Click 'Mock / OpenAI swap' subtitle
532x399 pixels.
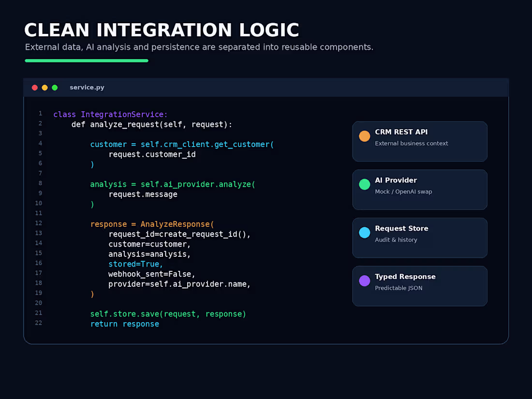tap(403, 192)
